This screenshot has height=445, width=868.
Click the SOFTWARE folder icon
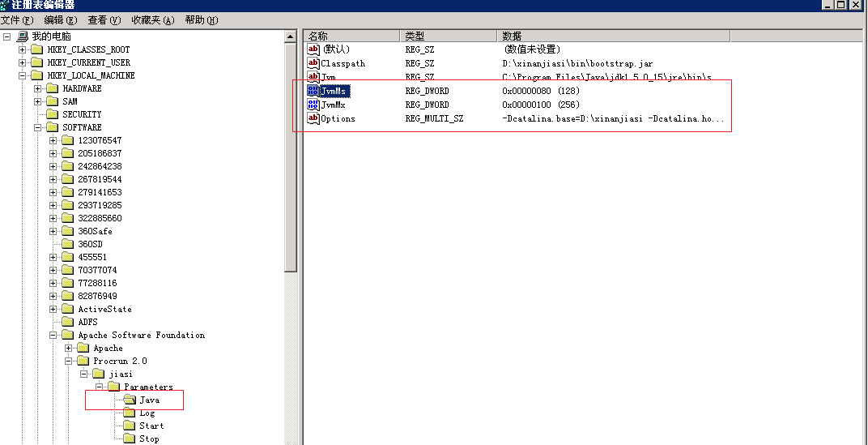(x=52, y=127)
